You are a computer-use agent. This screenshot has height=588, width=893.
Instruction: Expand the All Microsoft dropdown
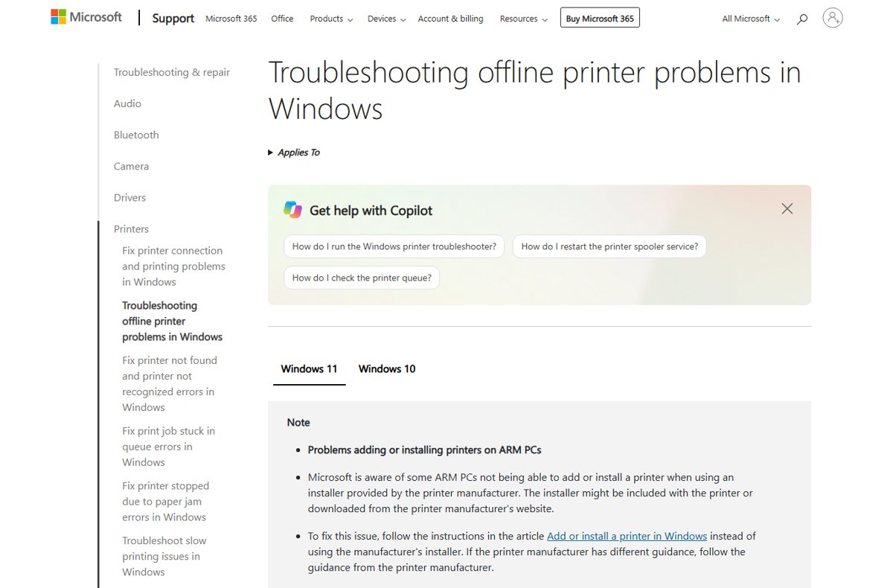tap(751, 19)
